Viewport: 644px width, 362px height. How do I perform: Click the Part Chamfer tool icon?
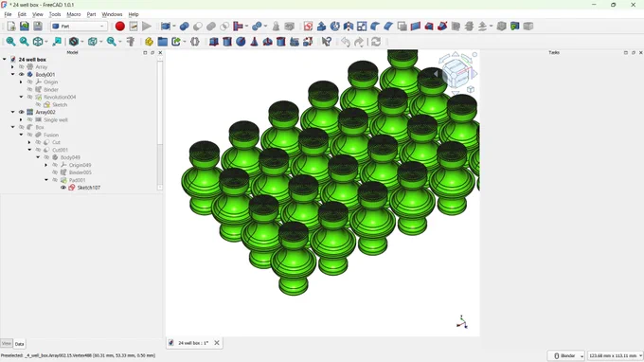tap(388, 27)
